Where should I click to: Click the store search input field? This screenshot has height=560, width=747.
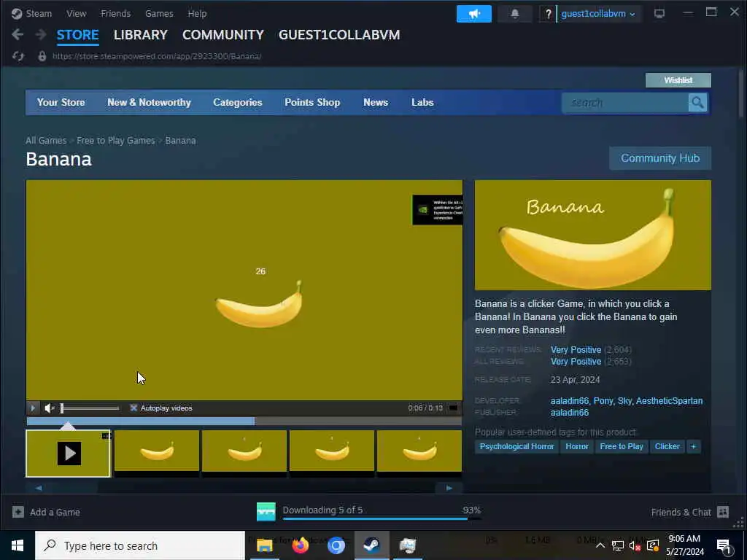point(624,102)
